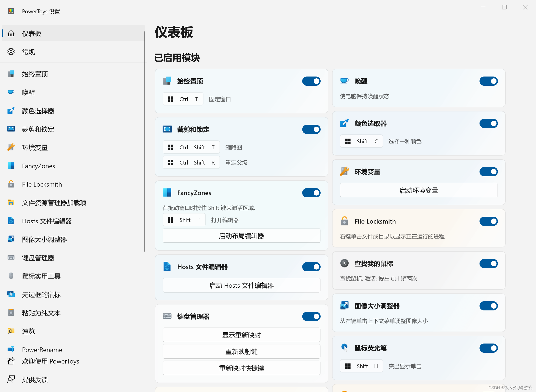This screenshot has width=536, height=392.
Task: Click the 启动环境变量 button
Action: (418, 190)
